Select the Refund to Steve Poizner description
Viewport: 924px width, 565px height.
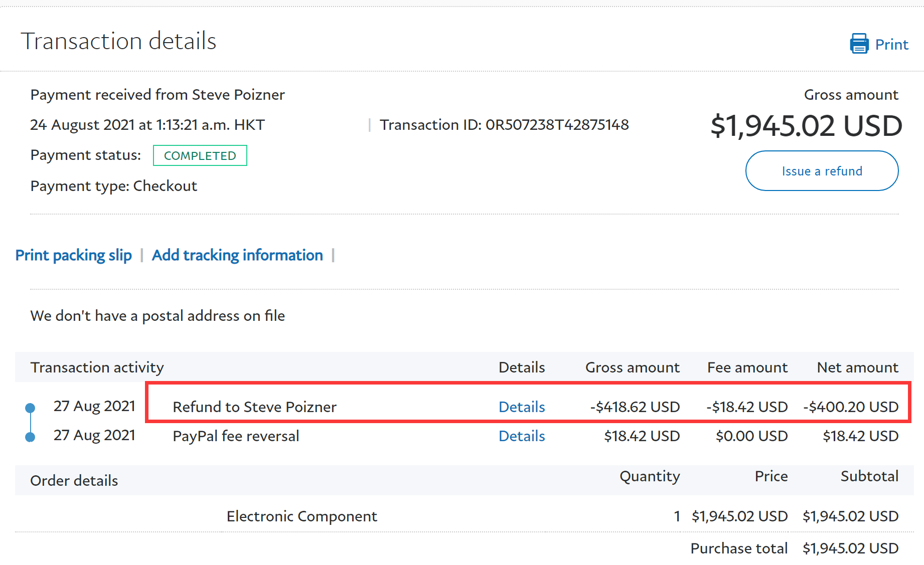(254, 407)
